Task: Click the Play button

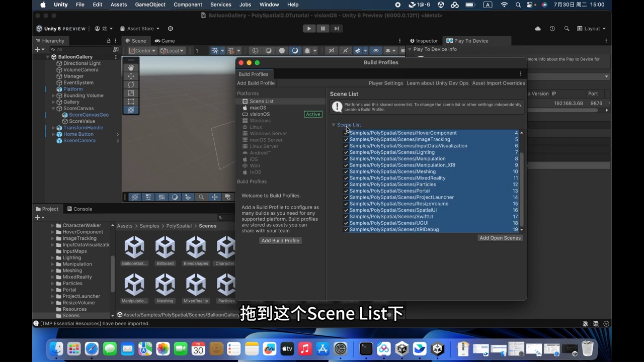Action: point(309,29)
